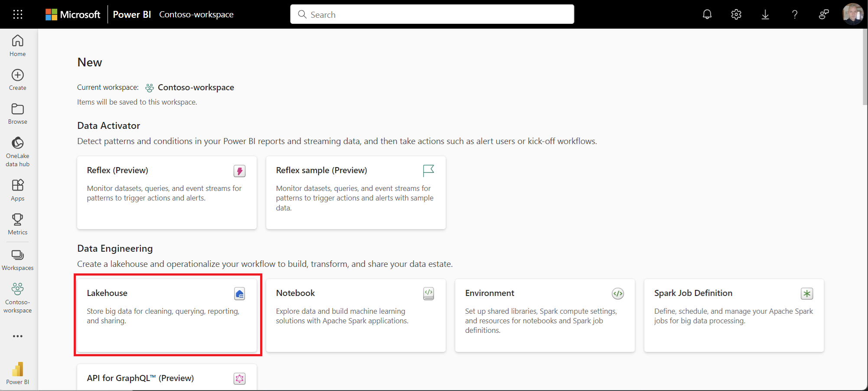
Task: Create a Spark Job Definition
Action: click(734, 315)
